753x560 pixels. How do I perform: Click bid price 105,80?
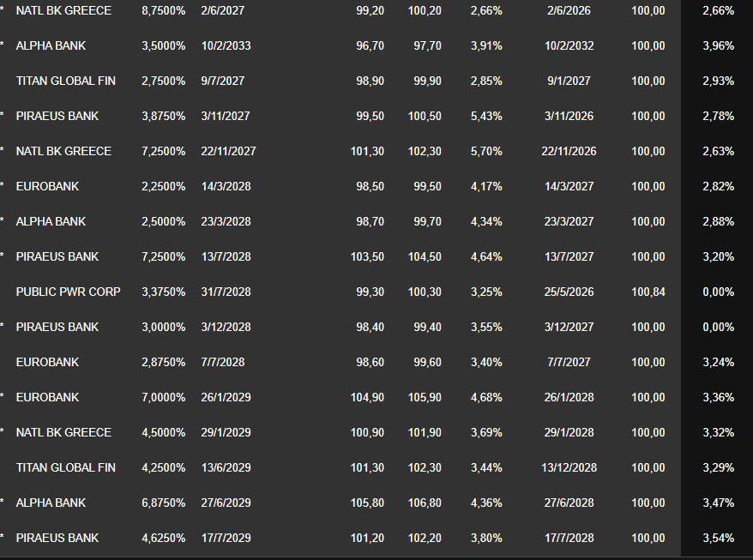(x=367, y=502)
